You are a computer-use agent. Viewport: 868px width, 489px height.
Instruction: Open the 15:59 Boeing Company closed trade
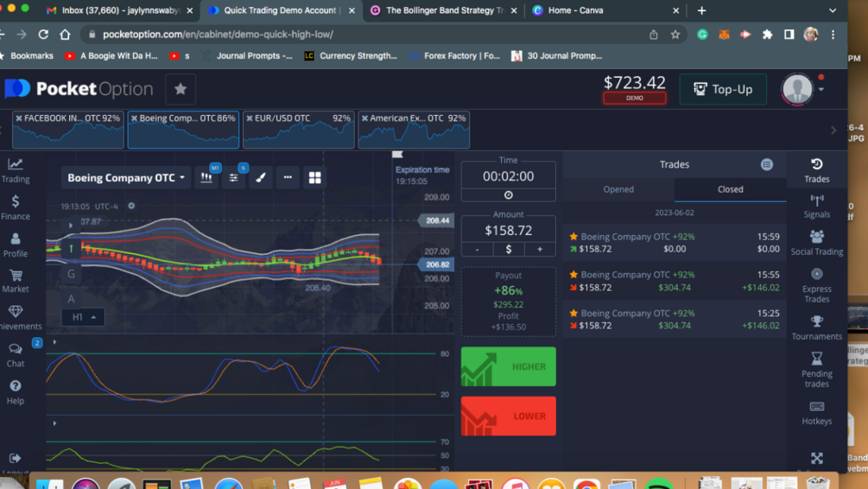pos(675,243)
